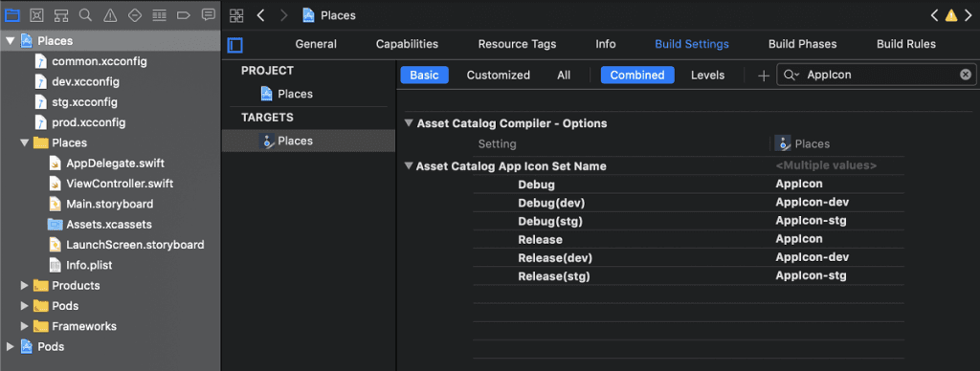The image size is (980, 371).
Task: Open the Find navigator magnifier icon
Action: 85,15
